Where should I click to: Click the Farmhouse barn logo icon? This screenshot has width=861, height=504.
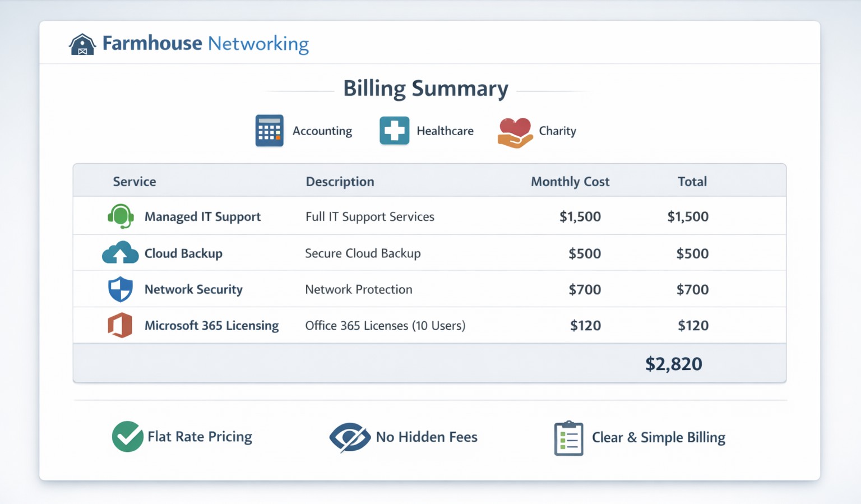pos(82,44)
